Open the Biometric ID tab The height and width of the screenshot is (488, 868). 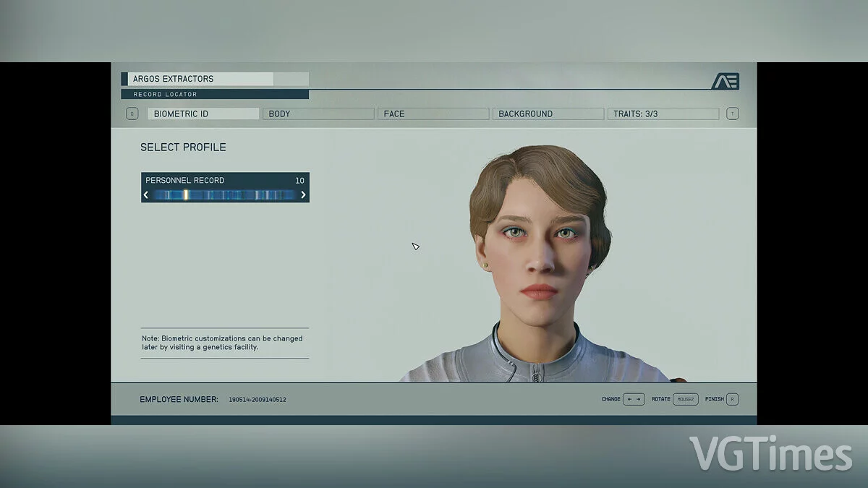pyautogui.click(x=203, y=114)
